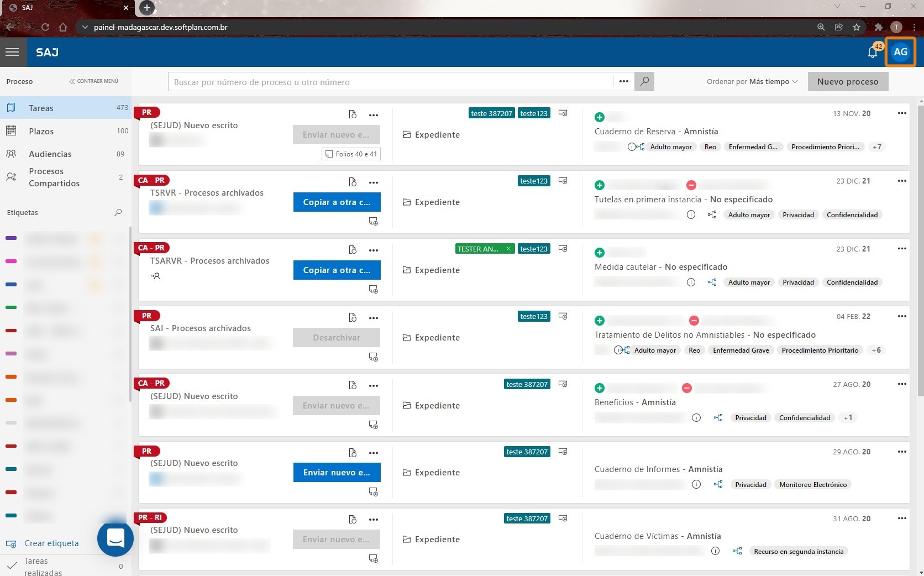
Task: Open the Ordenar por Más tiempo dropdown
Action: click(752, 82)
